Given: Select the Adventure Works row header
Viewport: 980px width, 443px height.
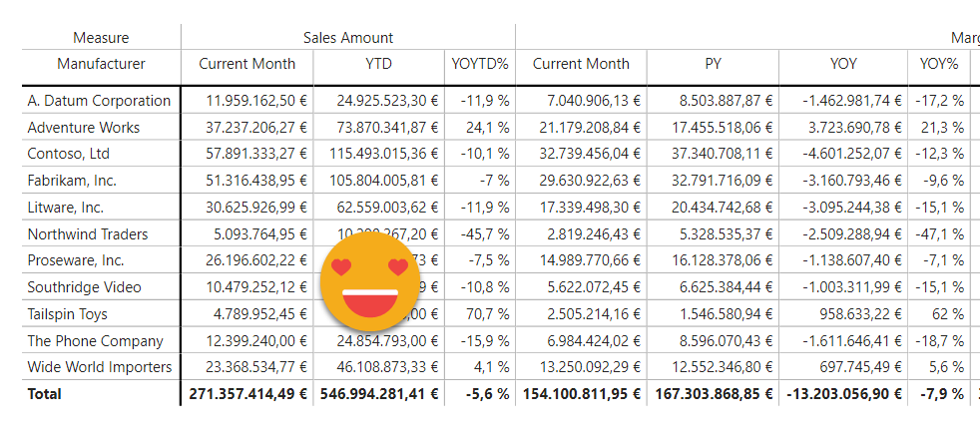Looking at the screenshot, I should coord(84,128).
